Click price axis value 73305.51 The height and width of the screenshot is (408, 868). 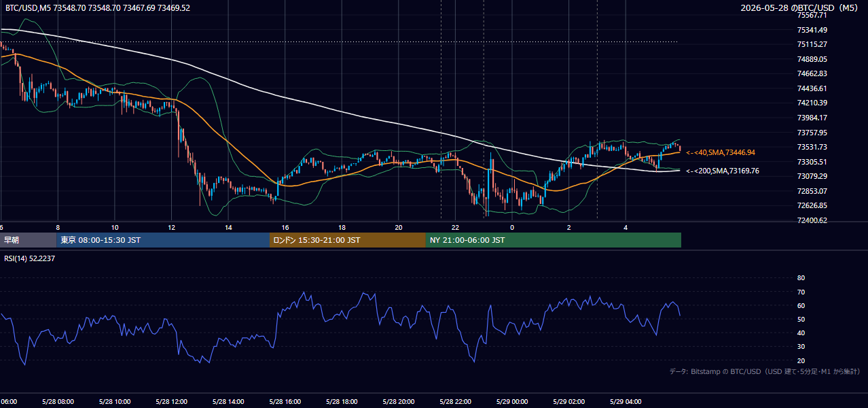click(812, 162)
